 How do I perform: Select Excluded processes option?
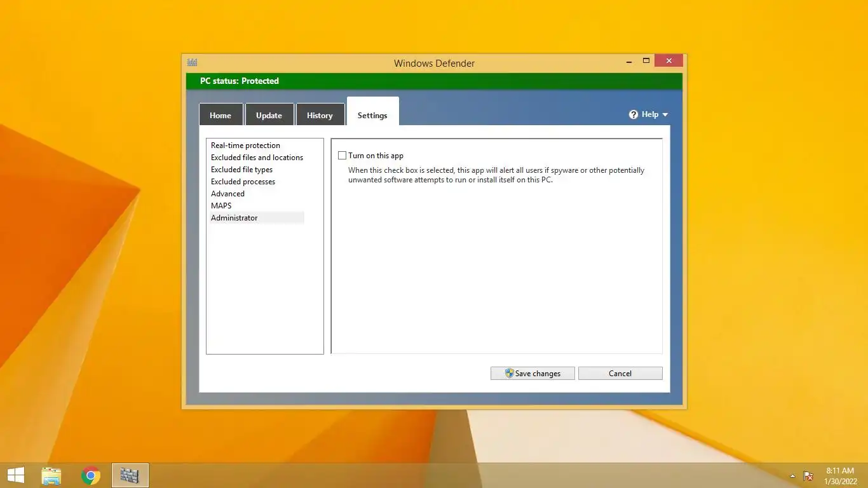tap(257, 182)
